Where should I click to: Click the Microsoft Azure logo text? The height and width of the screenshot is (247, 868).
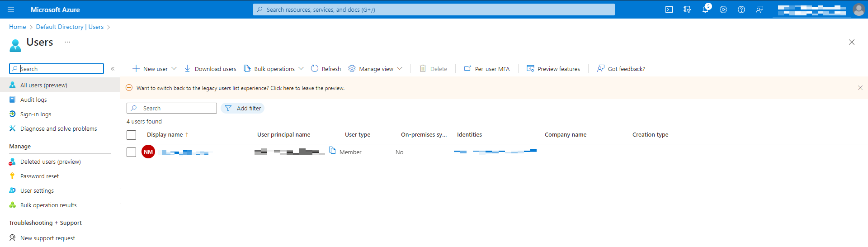tap(55, 9)
